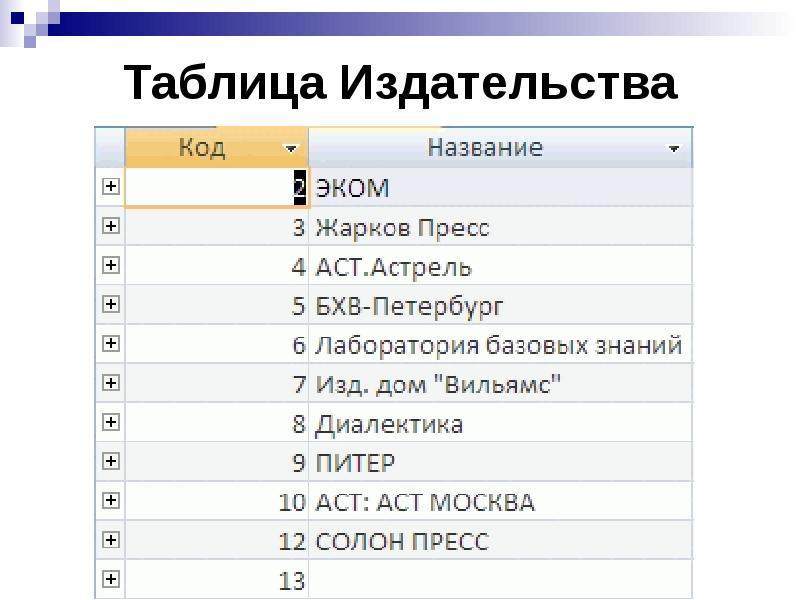Select the ПИТЕР name cell
The image size is (800, 600).
point(500,463)
